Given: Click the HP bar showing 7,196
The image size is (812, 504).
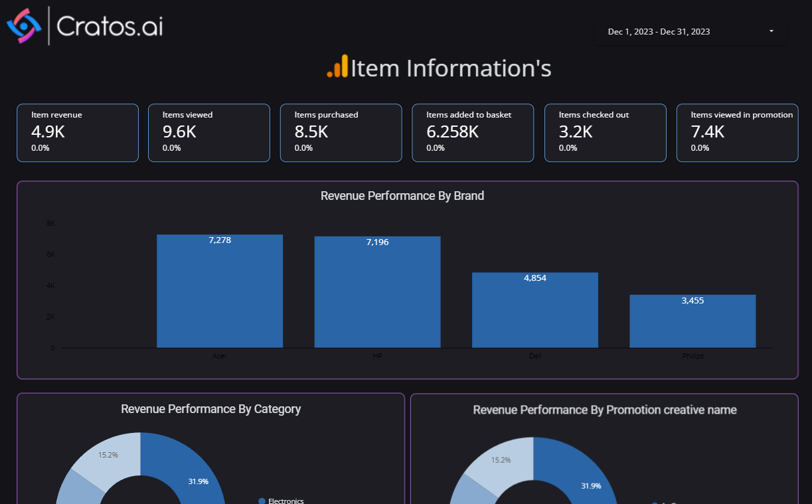Looking at the screenshot, I should tap(377, 292).
